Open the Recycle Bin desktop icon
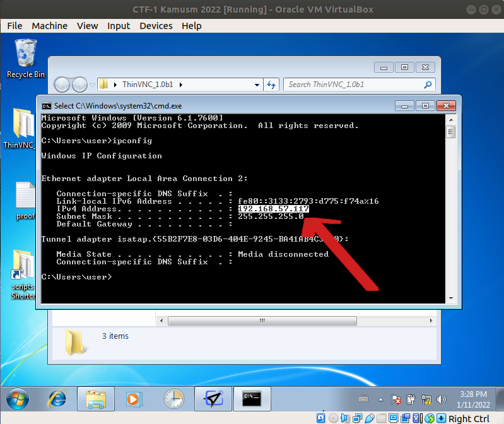504x424 pixels. (25, 59)
